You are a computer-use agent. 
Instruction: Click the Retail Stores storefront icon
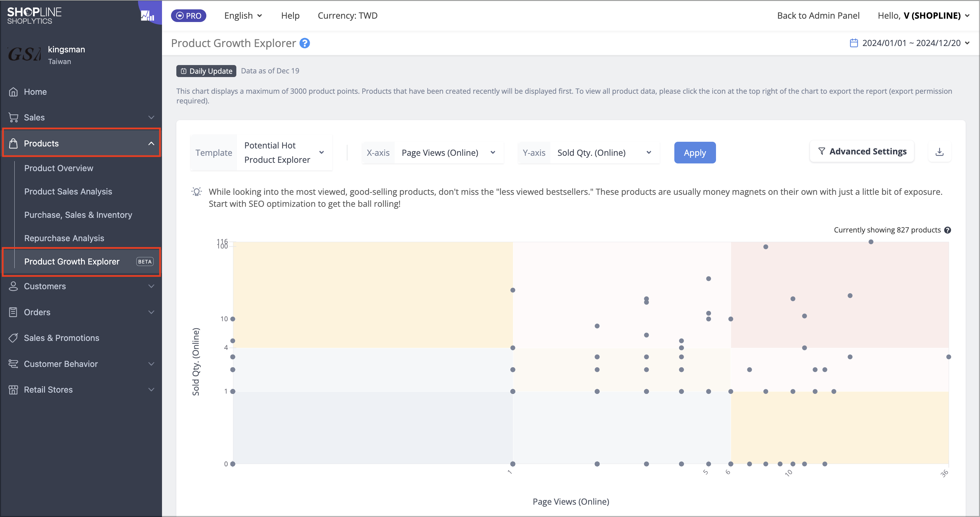click(13, 390)
